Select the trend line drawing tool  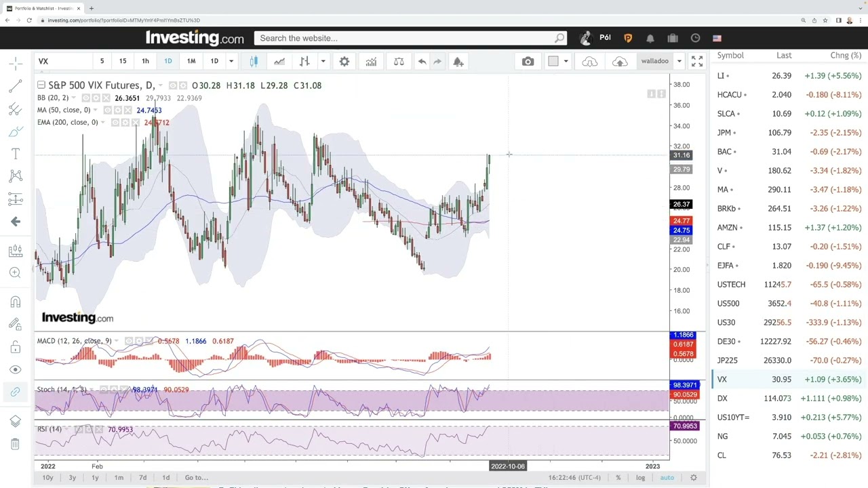tap(15, 86)
